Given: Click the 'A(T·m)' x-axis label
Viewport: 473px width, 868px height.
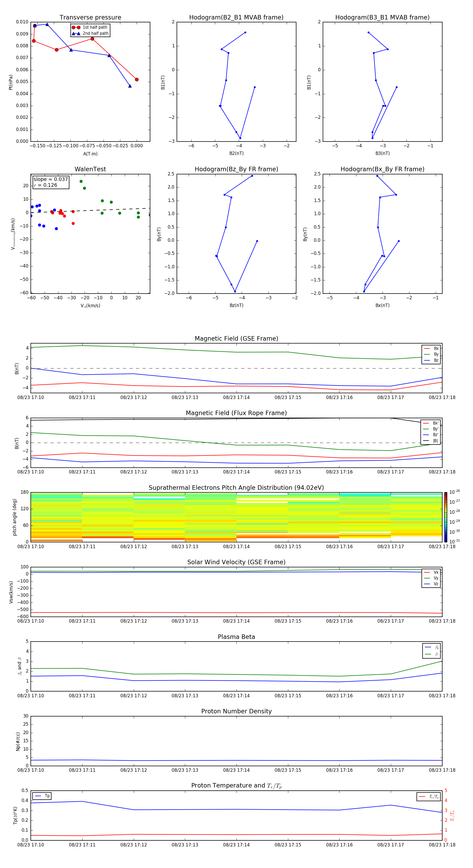Looking at the screenshot, I should click(90, 154).
